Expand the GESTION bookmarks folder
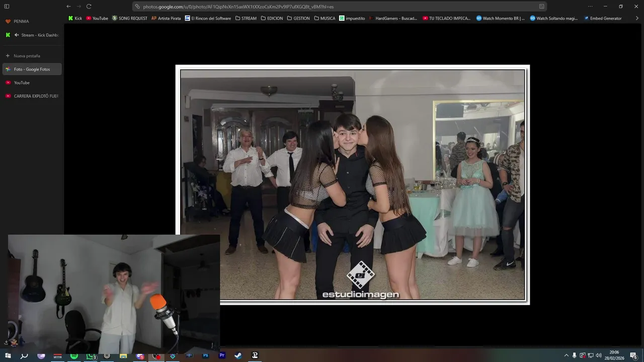Viewport: 644px width, 362px height. [298, 18]
